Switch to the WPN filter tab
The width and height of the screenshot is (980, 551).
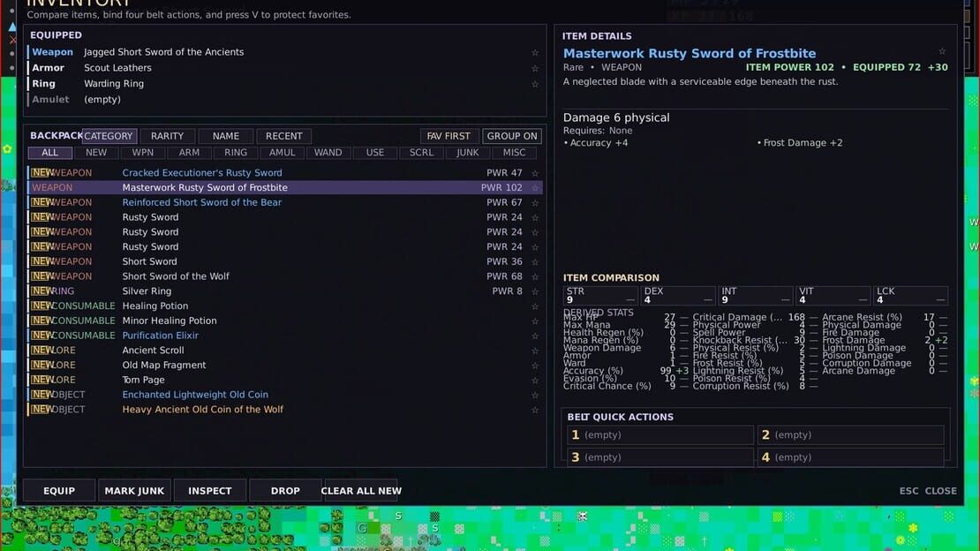coord(142,153)
